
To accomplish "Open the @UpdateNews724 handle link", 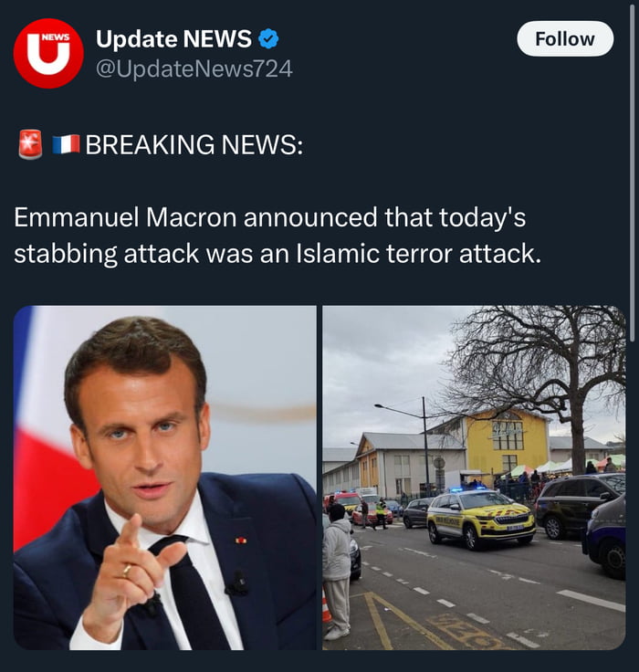I will [194, 68].
